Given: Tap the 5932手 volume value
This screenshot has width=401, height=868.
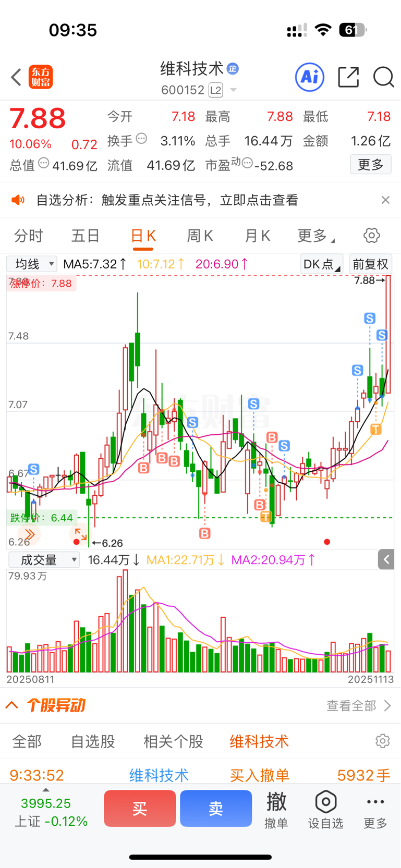Looking at the screenshot, I should 364,775.
